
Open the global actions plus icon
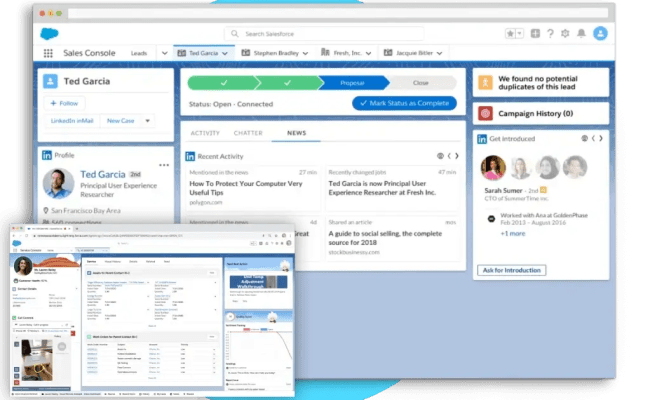click(x=535, y=33)
